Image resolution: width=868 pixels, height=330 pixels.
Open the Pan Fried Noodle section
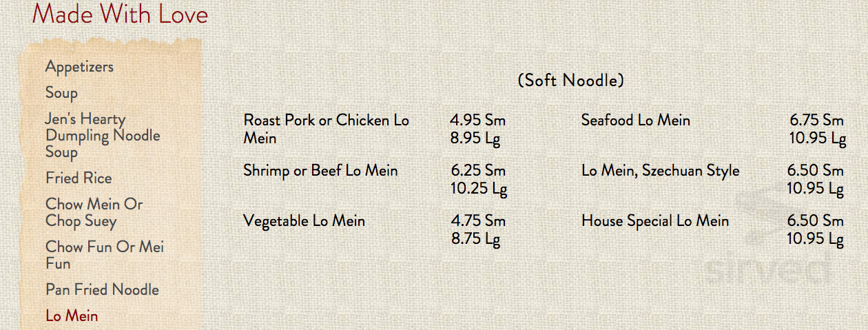102,290
